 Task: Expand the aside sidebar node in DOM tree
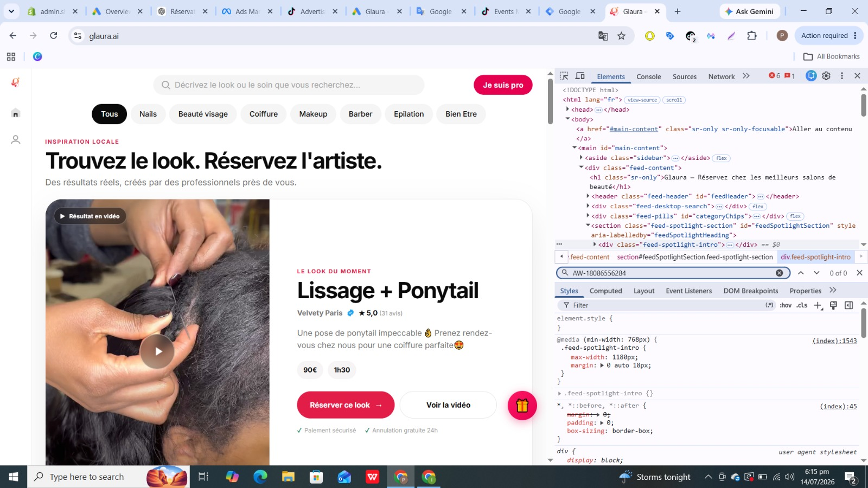pyautogui.click(x=581, y=158)
